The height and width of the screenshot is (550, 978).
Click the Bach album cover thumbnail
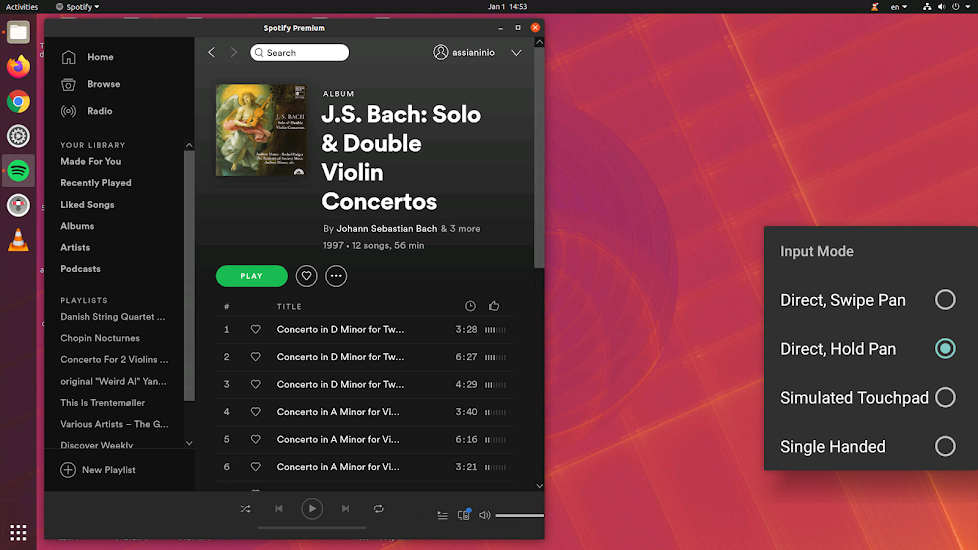261,130
